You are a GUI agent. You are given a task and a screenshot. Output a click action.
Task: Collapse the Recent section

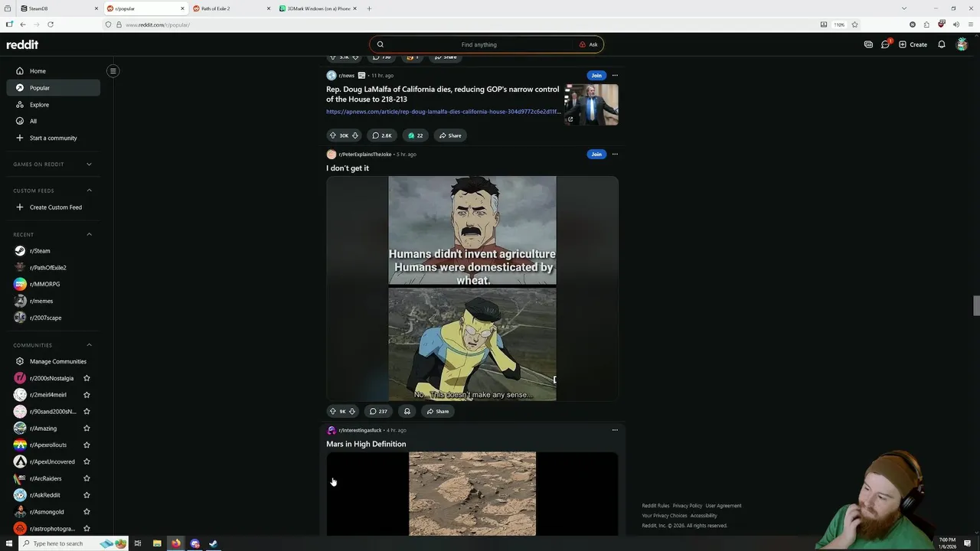pos(89,234)
